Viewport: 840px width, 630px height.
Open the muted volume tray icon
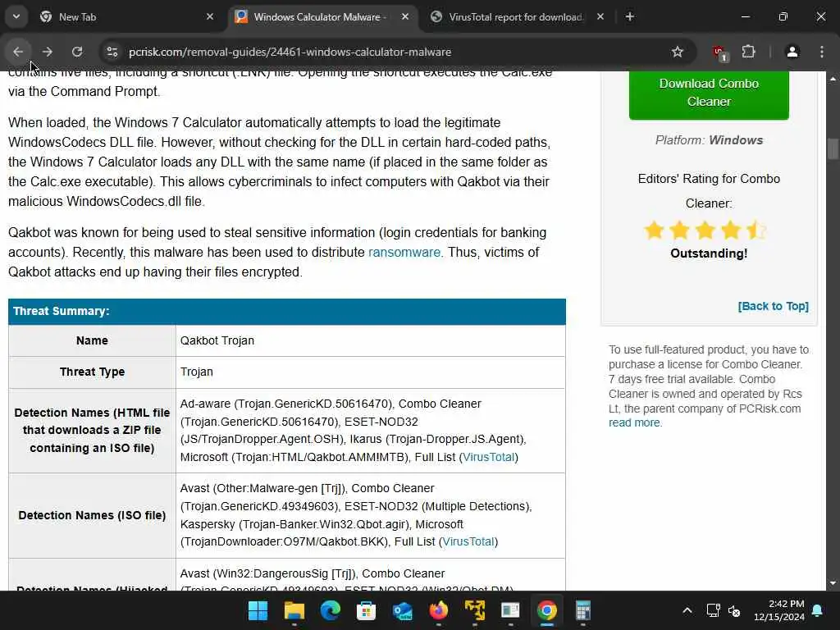click(734, 610)
